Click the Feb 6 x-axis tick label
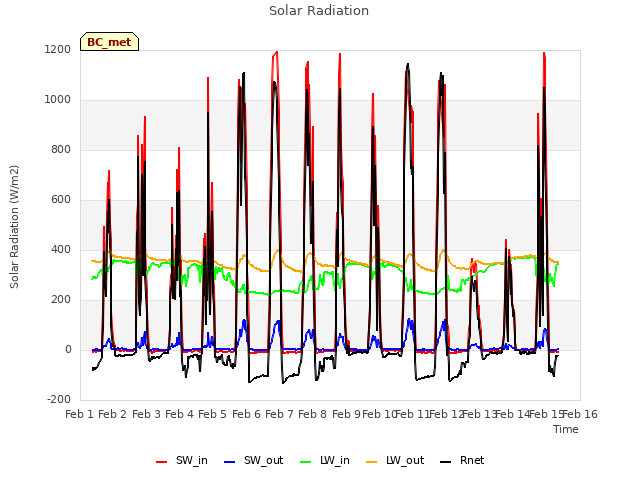The image size is (640, 480). coord(246,414)
